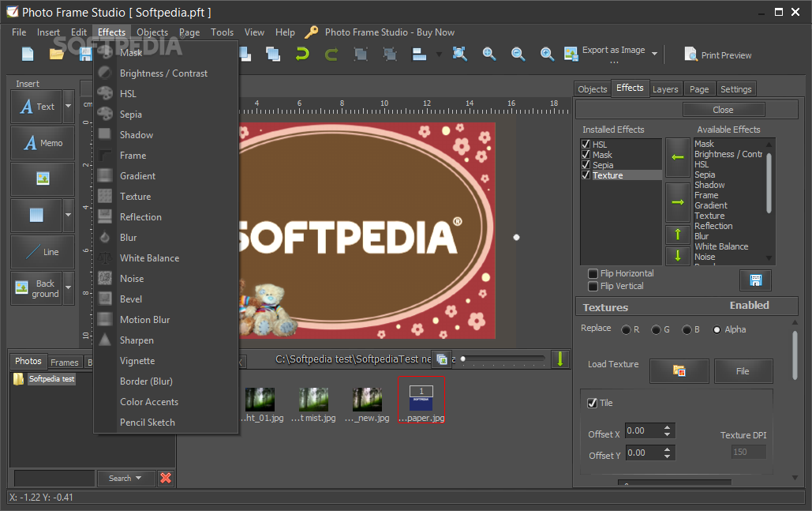Uncheck Sepia installed effect
812x511 pixels.
coord(586,165)
